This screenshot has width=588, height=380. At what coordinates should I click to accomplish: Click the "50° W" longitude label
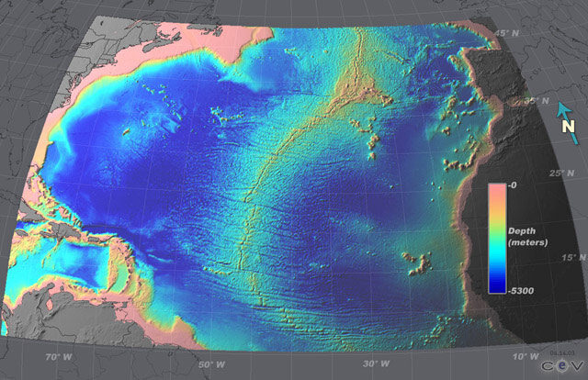[x=212, y=364]
